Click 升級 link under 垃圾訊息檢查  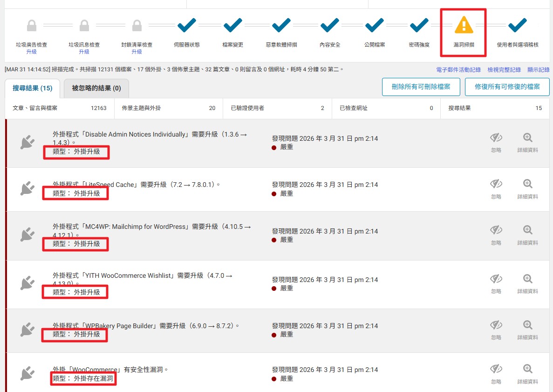(x=84, y=52)
